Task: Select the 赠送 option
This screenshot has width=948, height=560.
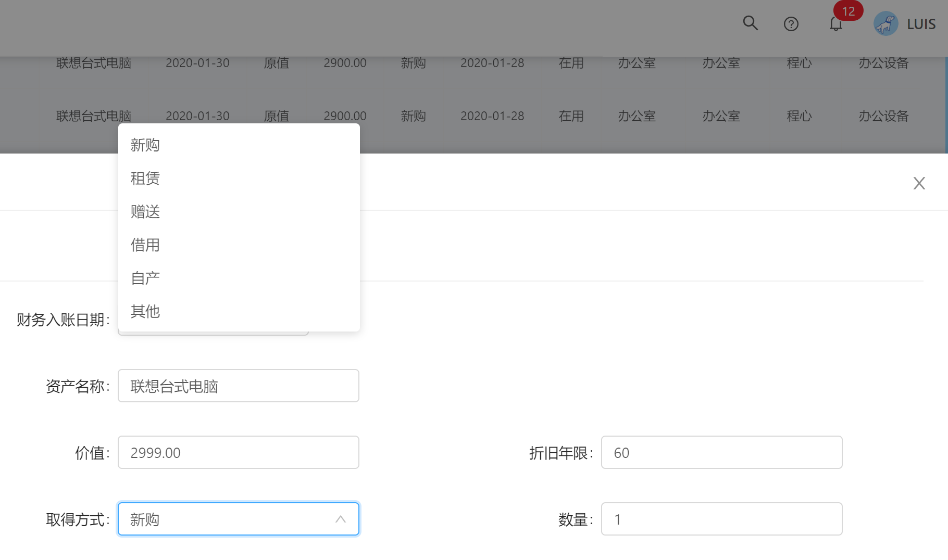Action: tap(145, 211)
